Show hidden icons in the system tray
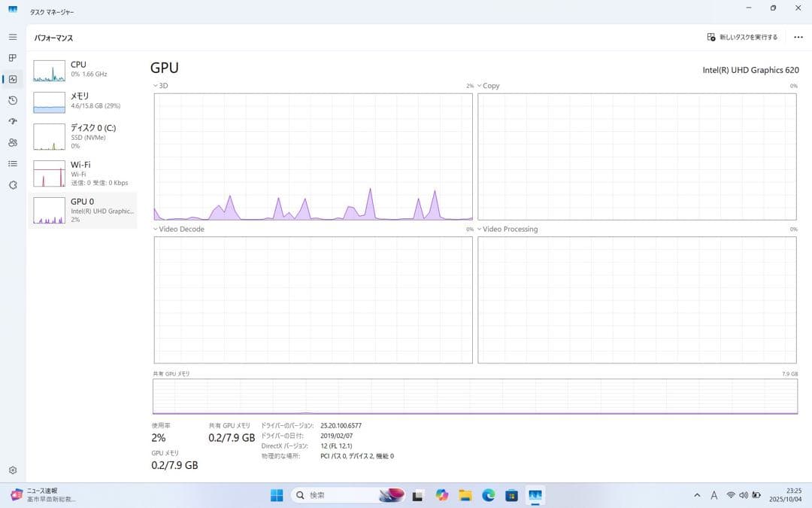 click(697, 495)
